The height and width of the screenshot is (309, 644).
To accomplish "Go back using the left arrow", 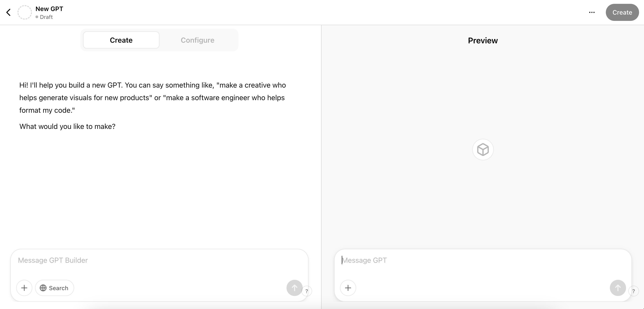I will tap(9, 12).
